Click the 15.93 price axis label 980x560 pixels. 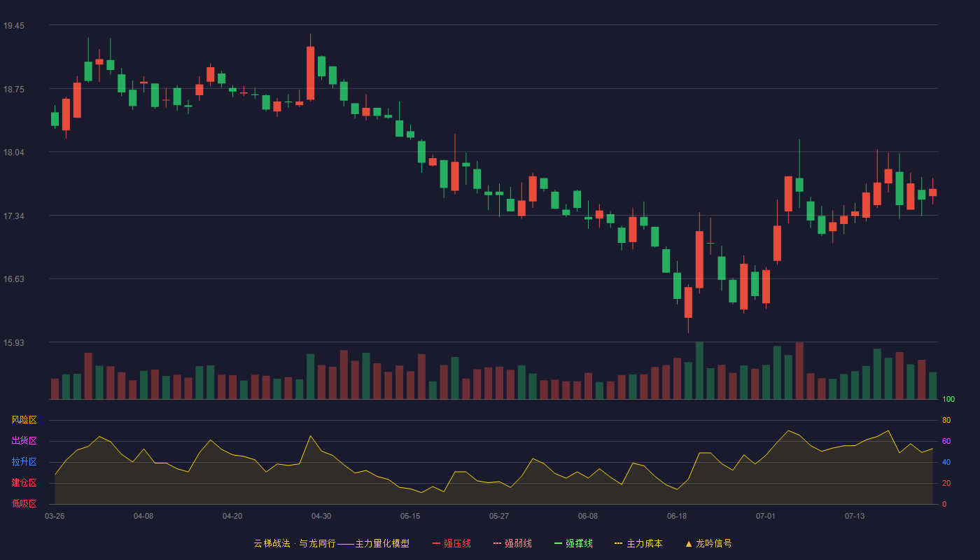14,343
